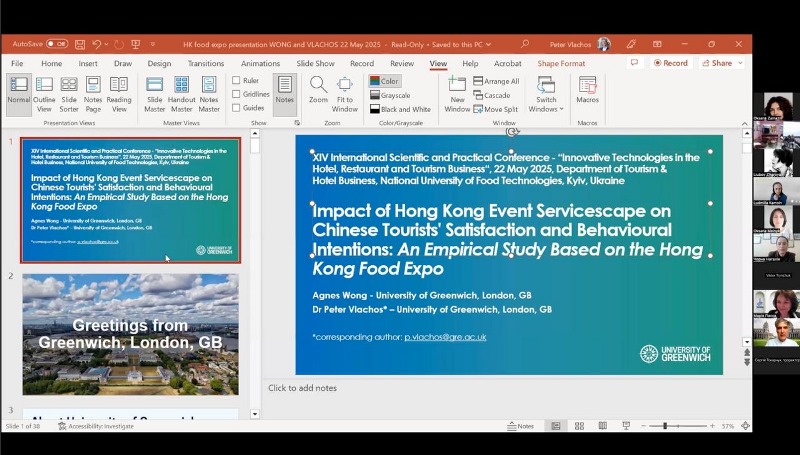Click the p.vlachos@gre.ac.uk email link
Screen dimensions: 800x455
click(445, 337)
